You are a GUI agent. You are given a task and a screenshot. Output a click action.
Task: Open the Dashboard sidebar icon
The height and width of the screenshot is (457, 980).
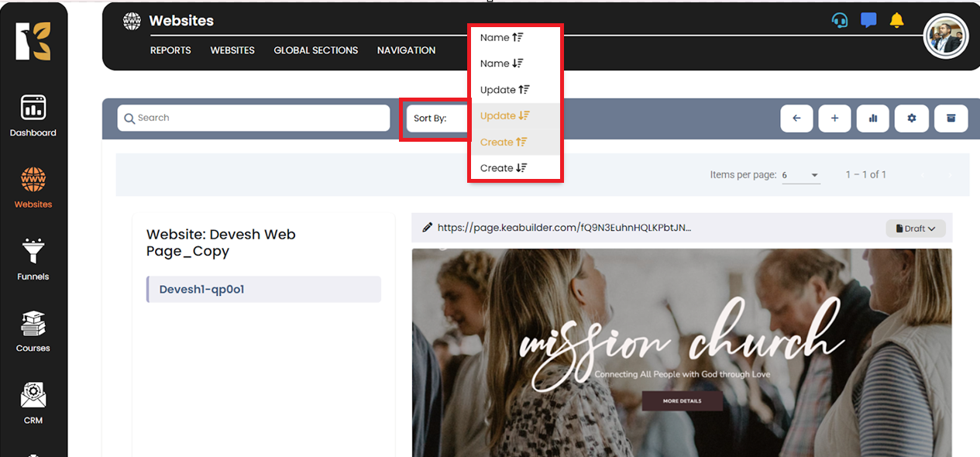(33, 115)
